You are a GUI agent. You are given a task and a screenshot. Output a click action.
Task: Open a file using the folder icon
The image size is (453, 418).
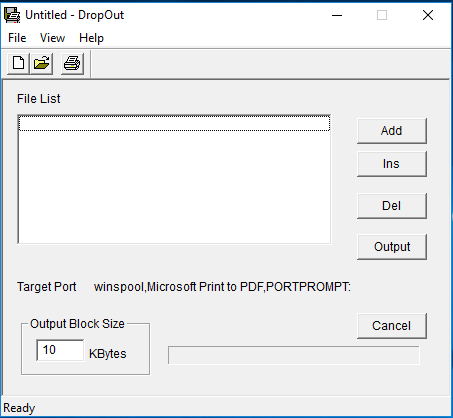[42, 63]
